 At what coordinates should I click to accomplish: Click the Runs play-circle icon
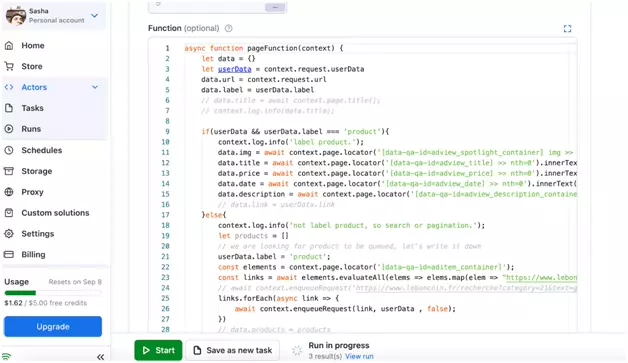[9, 129]
